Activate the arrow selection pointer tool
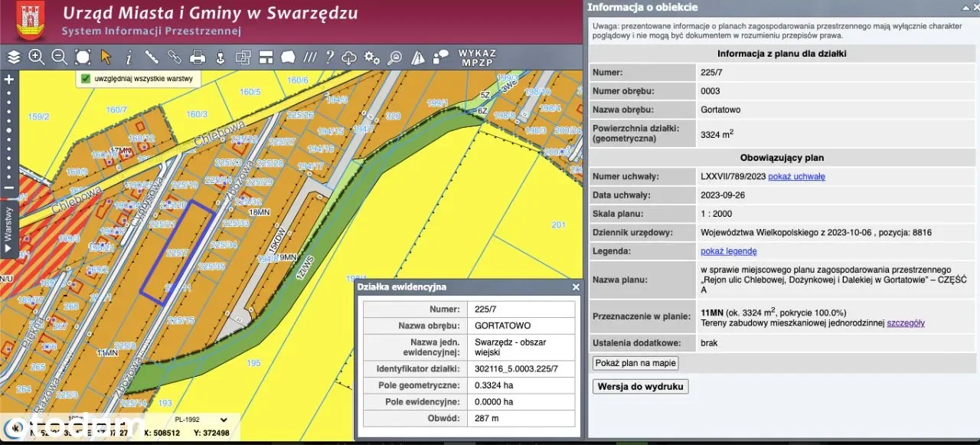 pyautogui.click(x=106, y=57)
